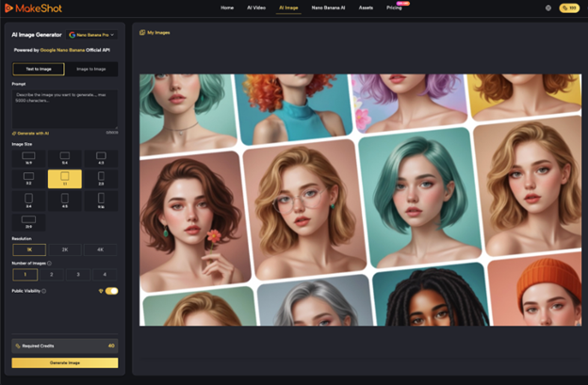Select the AI Image nav item
Image resolution: width=588 pixels, height=385 pixels.
(288, 8)
